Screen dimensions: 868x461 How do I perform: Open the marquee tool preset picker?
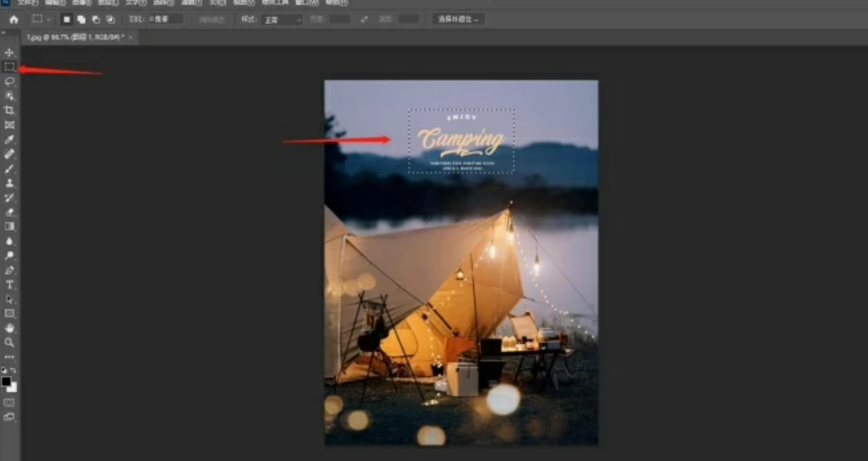point(40,20)
